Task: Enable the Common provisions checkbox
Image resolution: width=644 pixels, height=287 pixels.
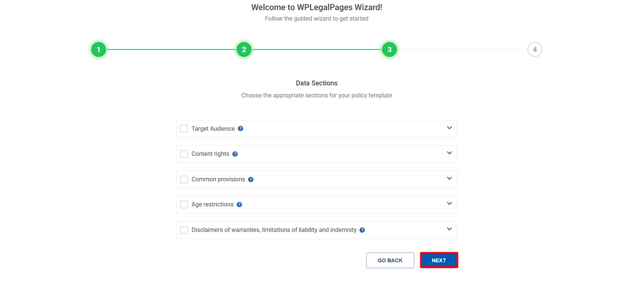Action: click(x=184, y=179)
